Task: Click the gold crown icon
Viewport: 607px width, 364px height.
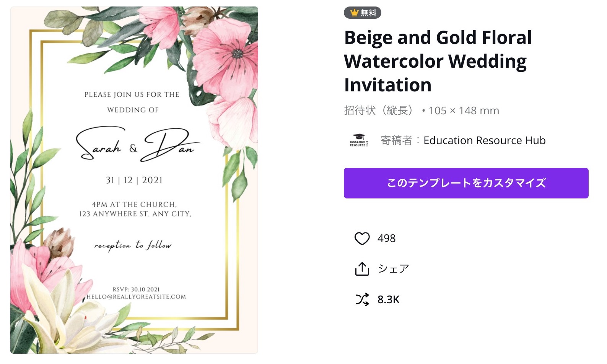Action: click(354, 13)
